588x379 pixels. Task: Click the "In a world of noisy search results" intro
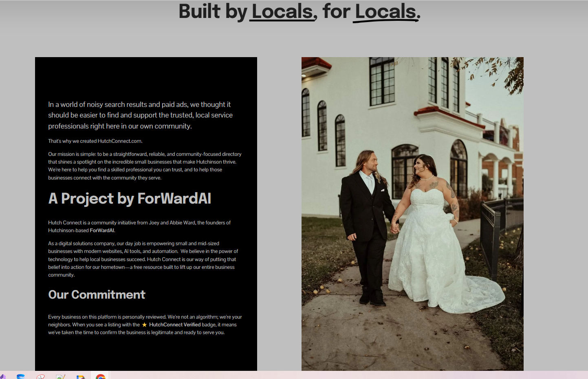click(x=140, y=115)
